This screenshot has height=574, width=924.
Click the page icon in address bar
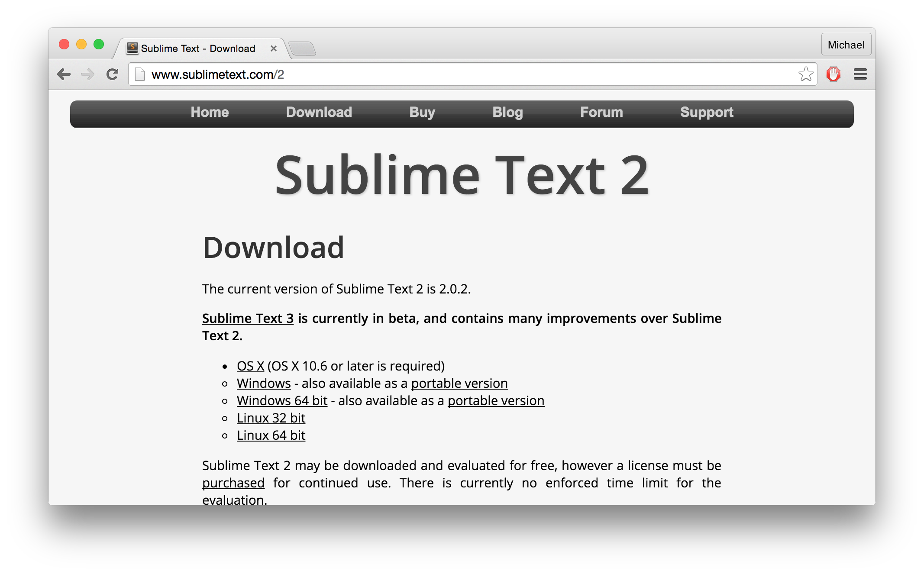139,74
